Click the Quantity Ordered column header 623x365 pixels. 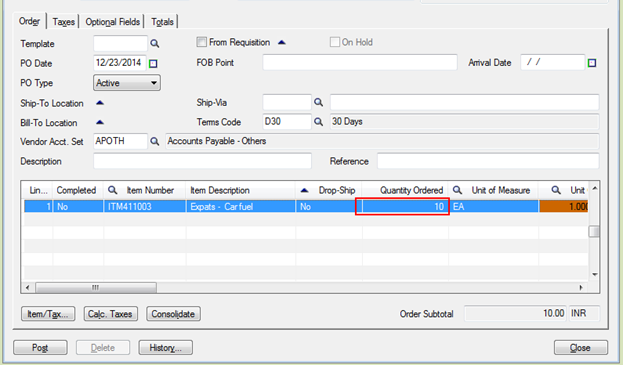pos(405,190)
